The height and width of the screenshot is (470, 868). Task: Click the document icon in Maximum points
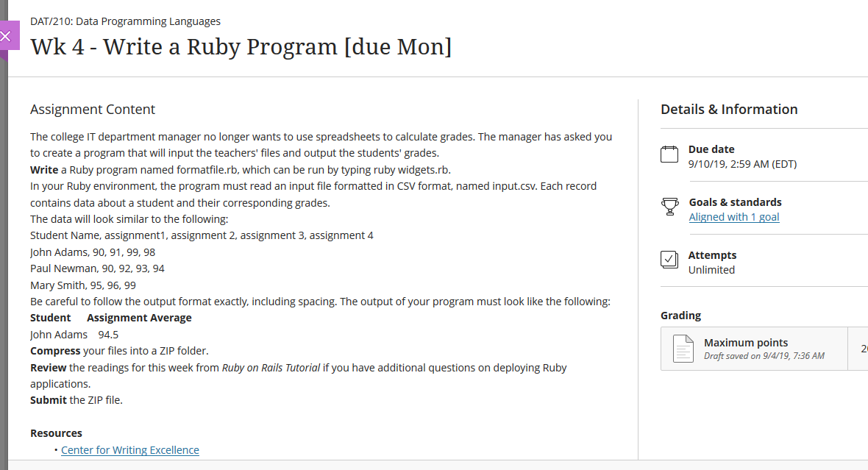click(x=683, y=349)
